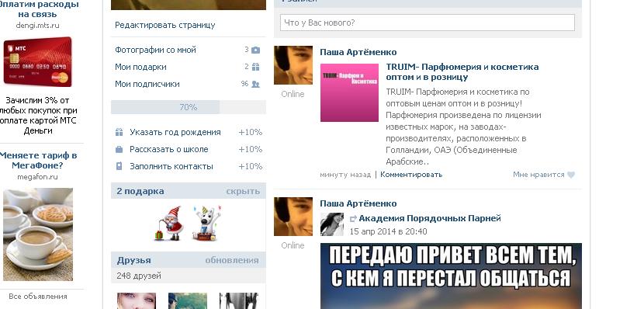Click the coffee cups ad image
This screenshot has width=644, height=309.
click(x=38, y=234)
